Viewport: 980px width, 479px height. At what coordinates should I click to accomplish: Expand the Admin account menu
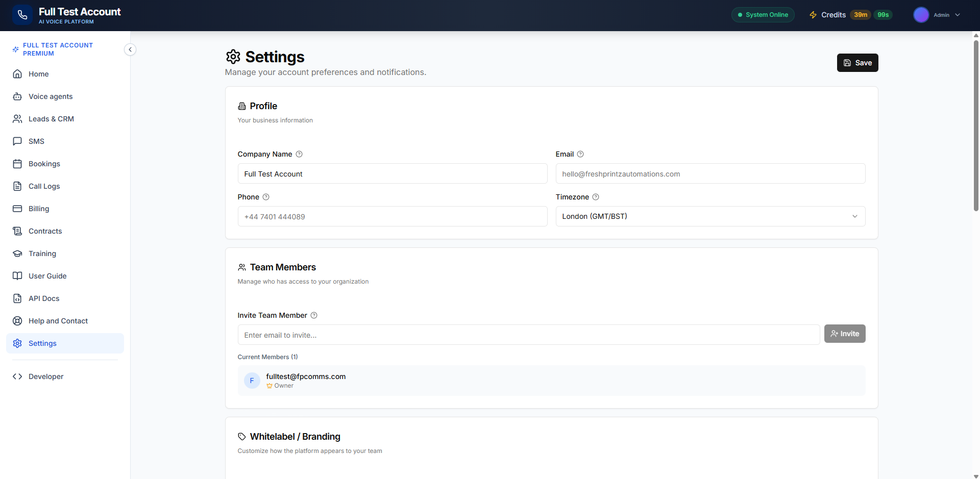coord(958,15)
